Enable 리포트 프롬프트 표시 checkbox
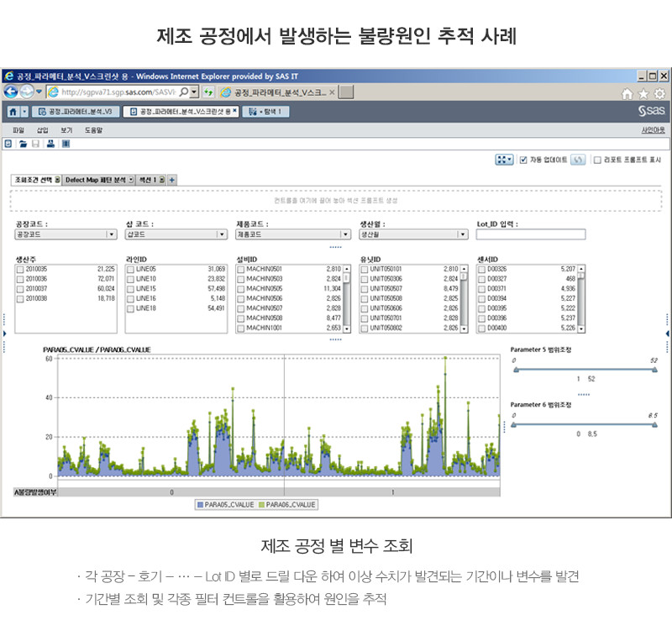Image resolution: width=672 pixels, height=641 pixels. (x=597, y=160)
